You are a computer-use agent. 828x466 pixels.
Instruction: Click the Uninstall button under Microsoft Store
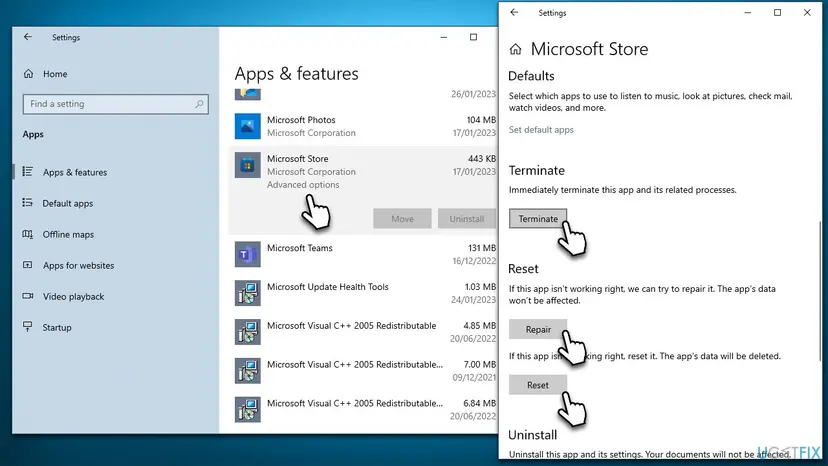(x=467, y=219)
